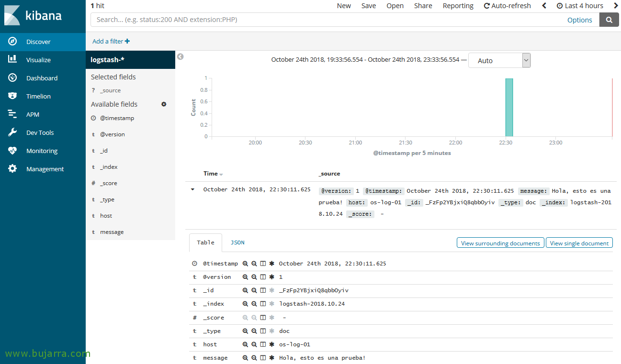The image size is (621, 364).
Task: Open Dev Tools wrench icon
Action: [12, 132]
